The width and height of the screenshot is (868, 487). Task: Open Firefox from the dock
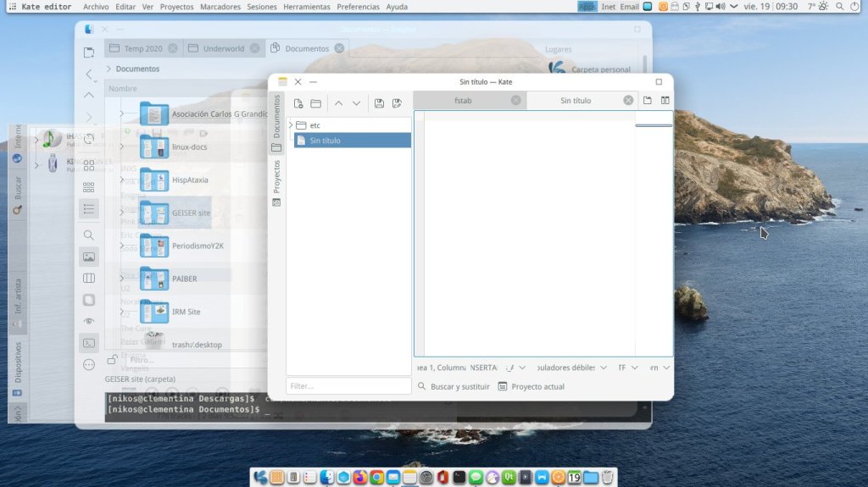point(359,478)
